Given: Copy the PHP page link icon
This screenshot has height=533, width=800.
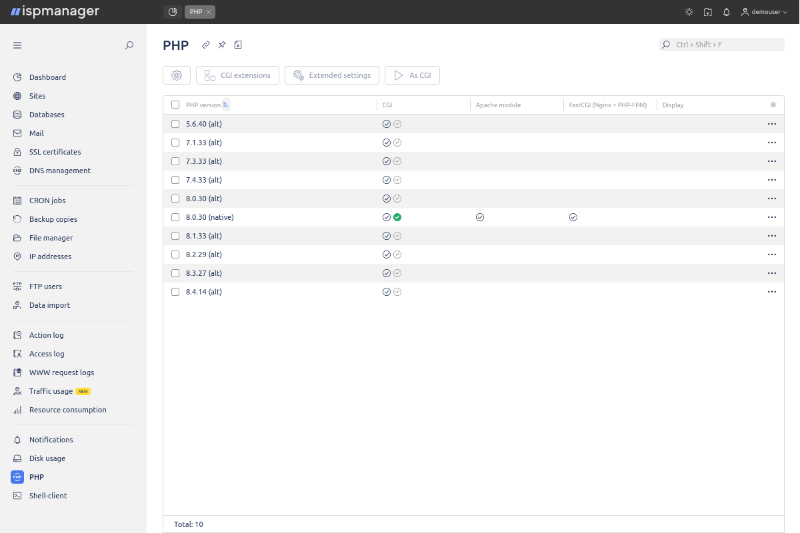Looking at the screenshot, I should click(x=206, y=45).
